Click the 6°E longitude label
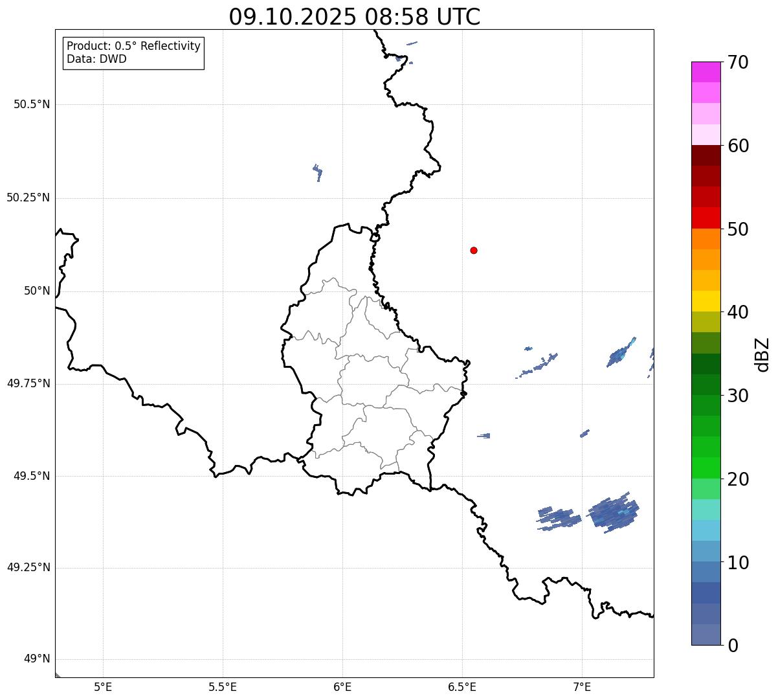The image size is (778, 700). point(342,686)
